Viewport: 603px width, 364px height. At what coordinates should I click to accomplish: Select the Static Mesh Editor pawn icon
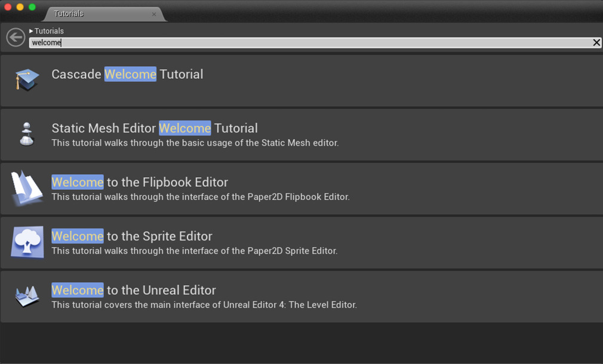26,132
